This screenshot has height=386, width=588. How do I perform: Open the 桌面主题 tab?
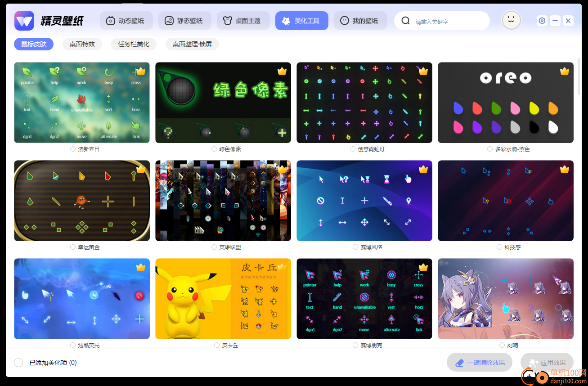243,21
